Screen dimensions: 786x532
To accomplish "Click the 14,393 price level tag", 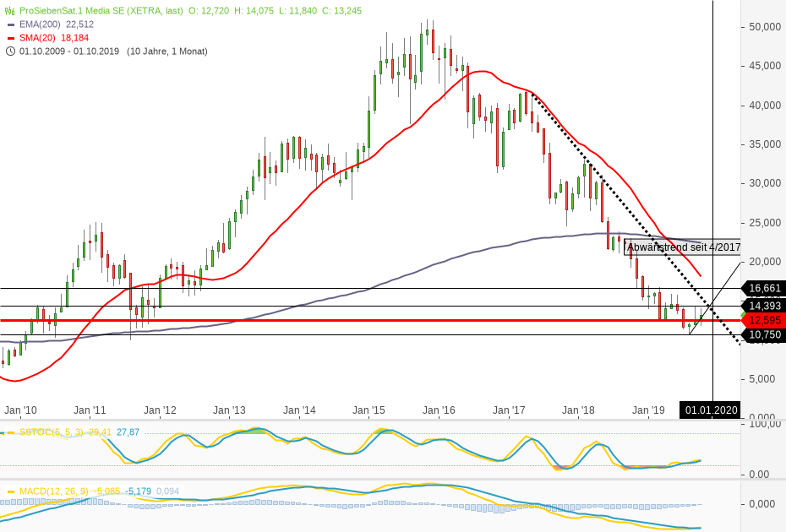I will pos(764,306).
